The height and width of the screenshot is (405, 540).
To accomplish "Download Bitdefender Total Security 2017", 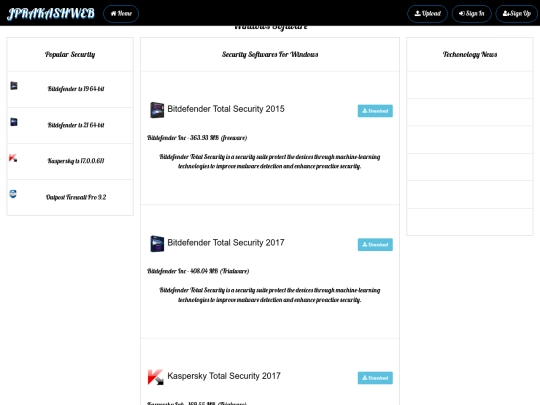I will 375,245.
